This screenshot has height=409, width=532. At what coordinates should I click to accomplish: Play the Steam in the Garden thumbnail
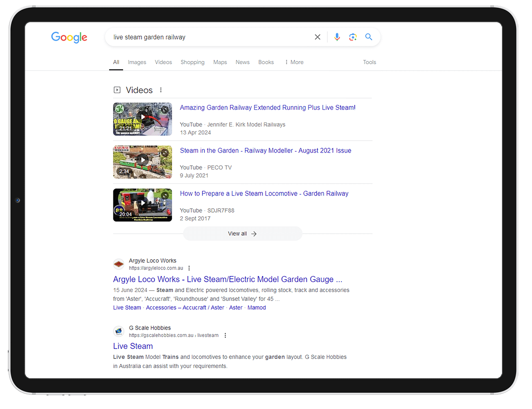[x=142, y=162]
